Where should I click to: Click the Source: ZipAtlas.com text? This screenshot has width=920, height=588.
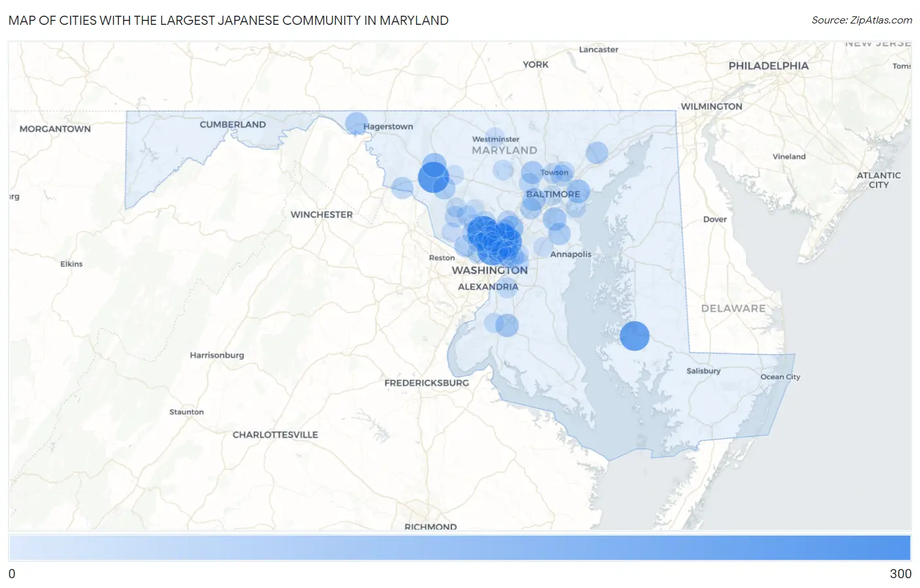[x=862, y=20]
